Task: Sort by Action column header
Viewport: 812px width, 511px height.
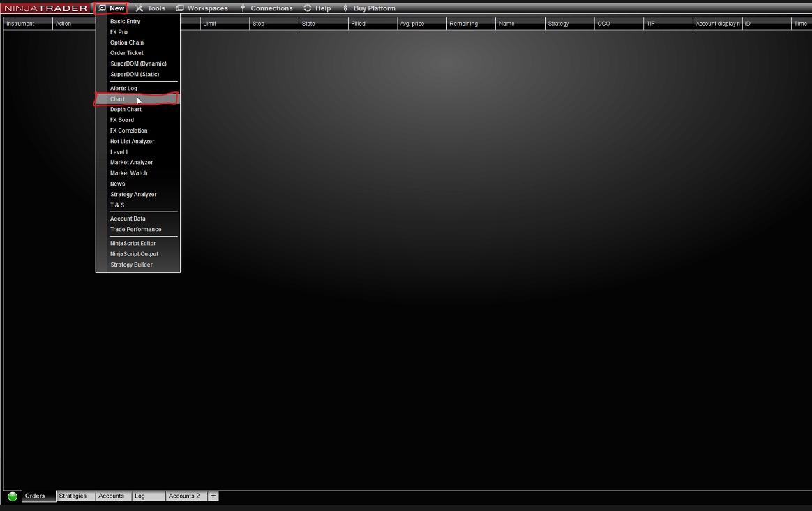Action: click(74, 24)
